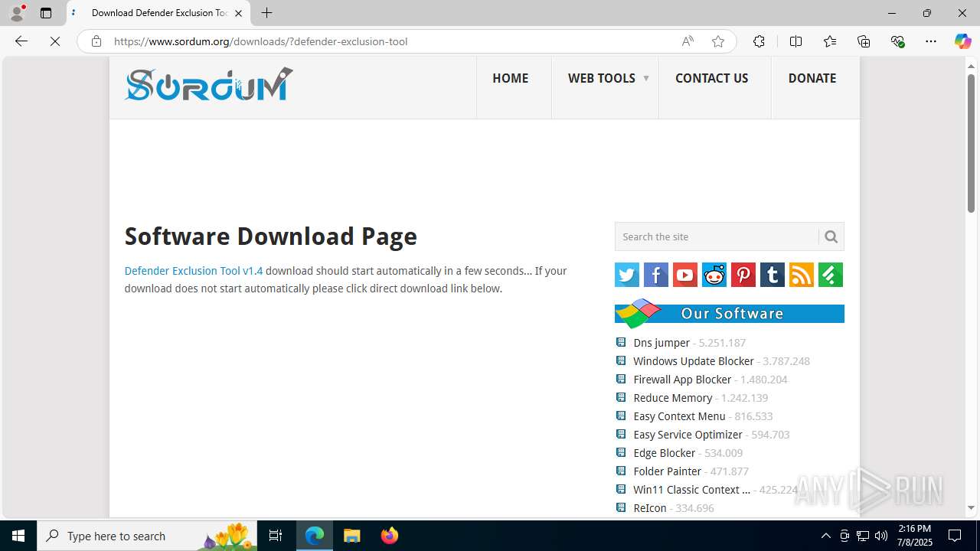Image resolution: width=980 pixels, height=551 pixels.
Task: Open the Tab actions menu
Action: coord(46,13)
